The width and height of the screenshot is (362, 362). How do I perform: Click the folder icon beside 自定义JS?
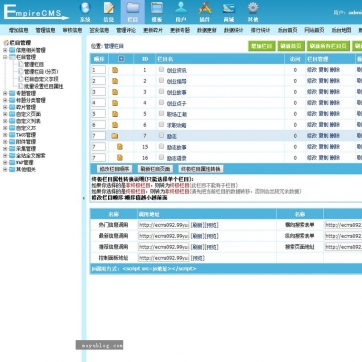12,128
